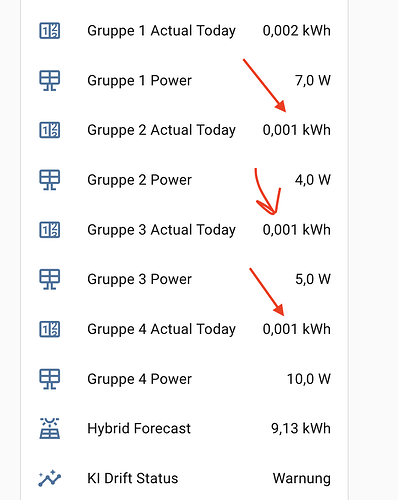The image size is (398, 500).
Task: Select the 5,0 W value
Action: 313,279
